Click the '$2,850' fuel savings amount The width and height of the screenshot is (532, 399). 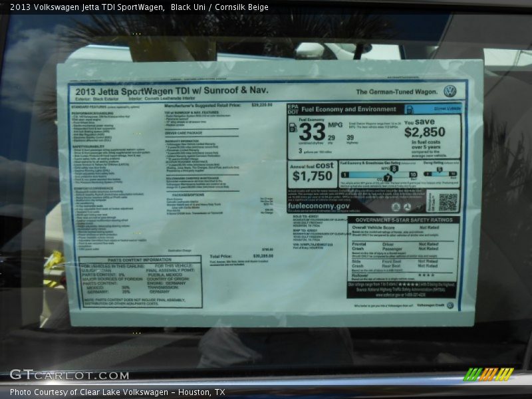pyautogui.click(x=424, y=132)
